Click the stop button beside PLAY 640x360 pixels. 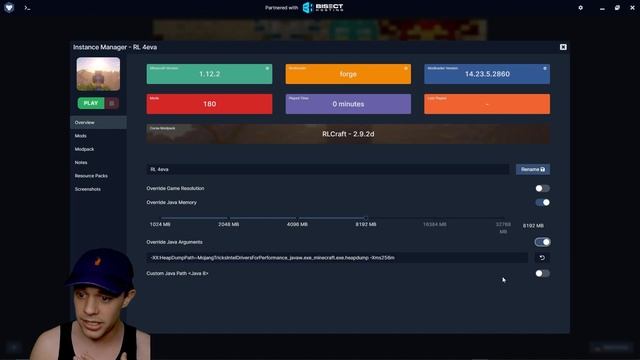(112, 103)
